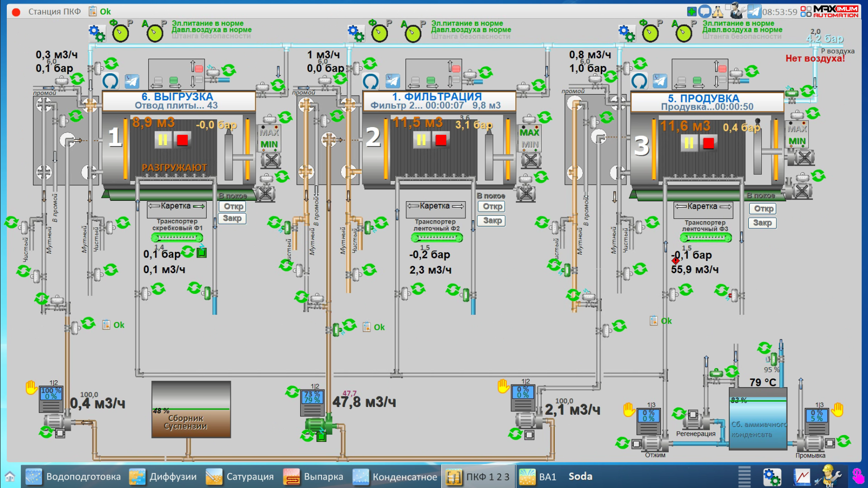Expand the stacked lines menu in bottom bar

(744, 476)
